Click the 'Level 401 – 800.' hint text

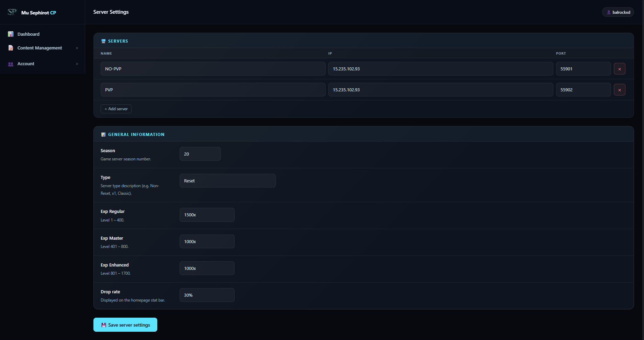[x=114, y=247]
